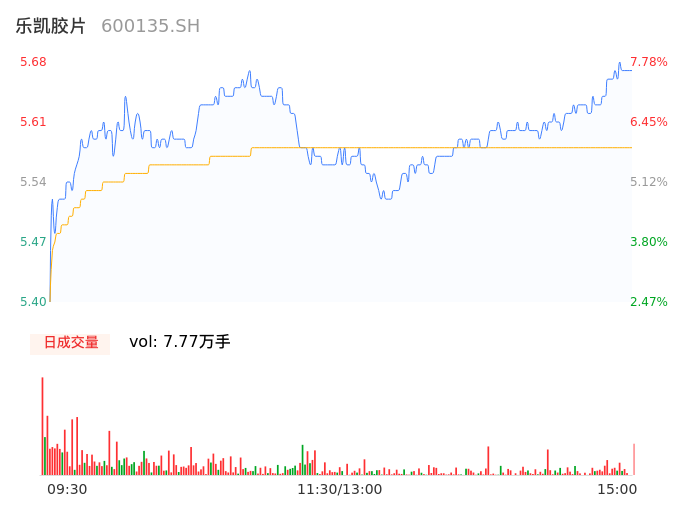Click the 5.40 price axis label
This screenshot has height=524, width=686.
pyautogui.click(x=33, y=302)
